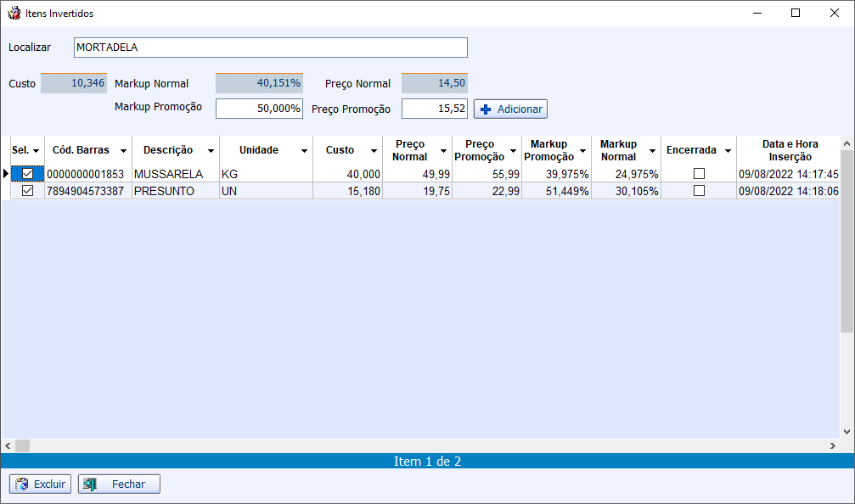Click the current row indicator arrow

(x=5, y=174)
